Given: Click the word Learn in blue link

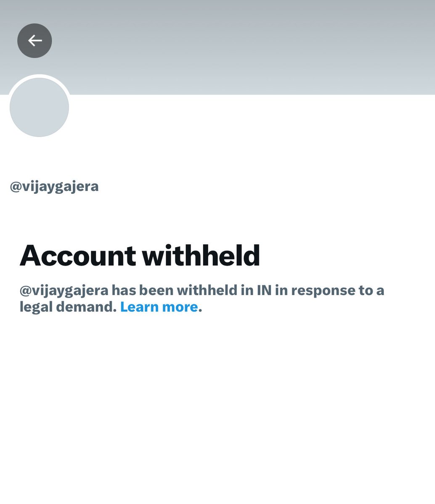Looking at the screenshot, I should click(x=140, y=307).
